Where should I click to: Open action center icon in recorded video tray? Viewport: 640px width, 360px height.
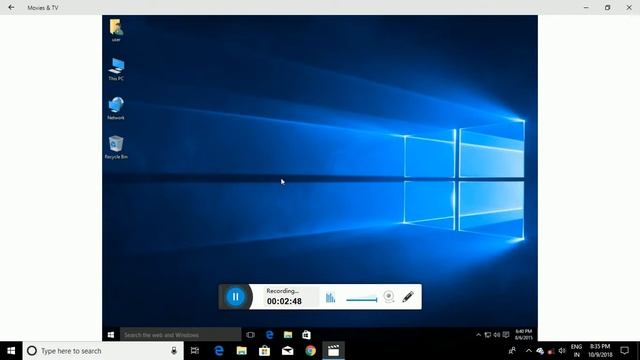point(506,335)
